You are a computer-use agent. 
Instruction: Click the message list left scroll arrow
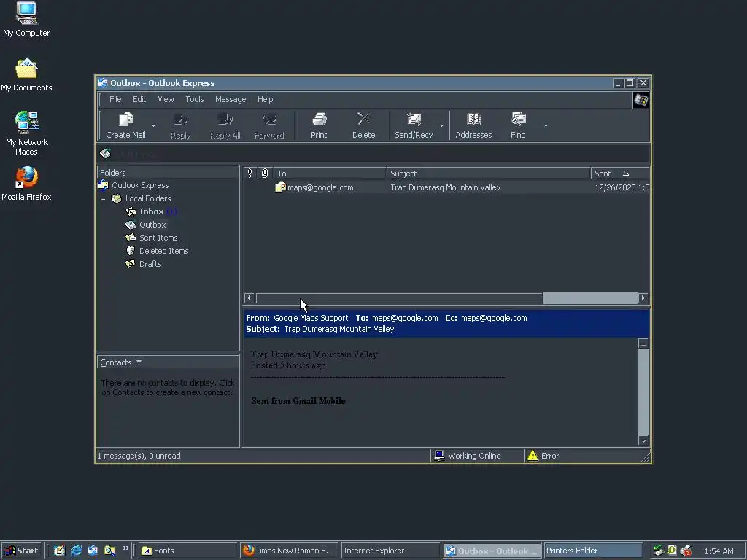pos(249,297)
